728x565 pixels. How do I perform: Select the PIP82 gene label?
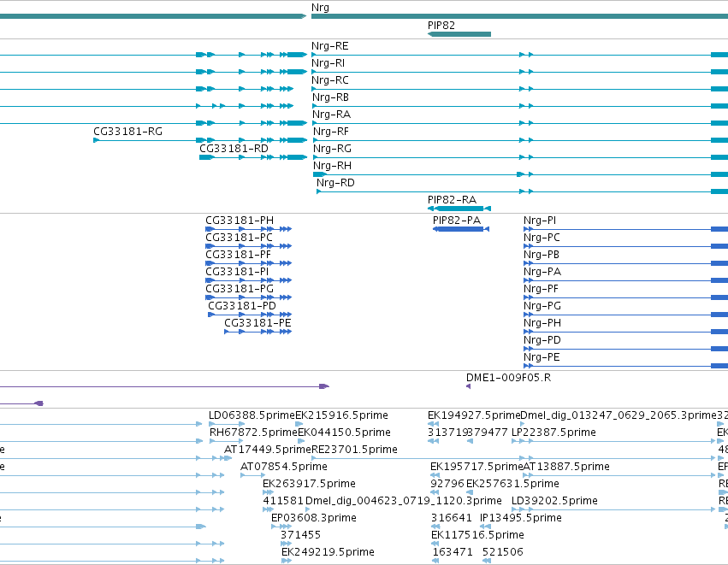(x=441, y=26)
